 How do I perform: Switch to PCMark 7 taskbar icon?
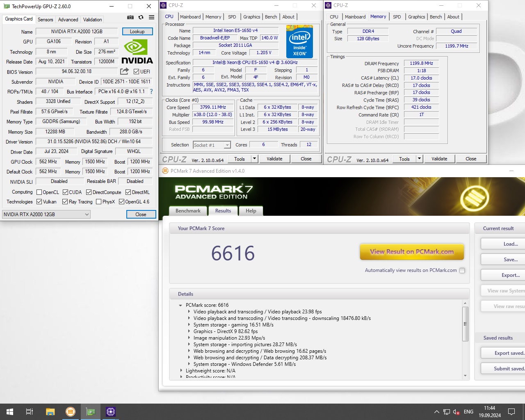point(71,412)
